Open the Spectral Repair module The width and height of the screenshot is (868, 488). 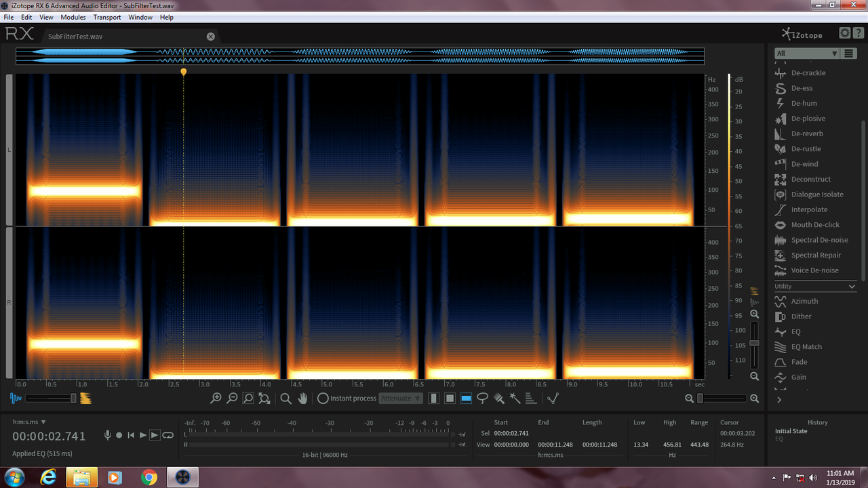807,255
